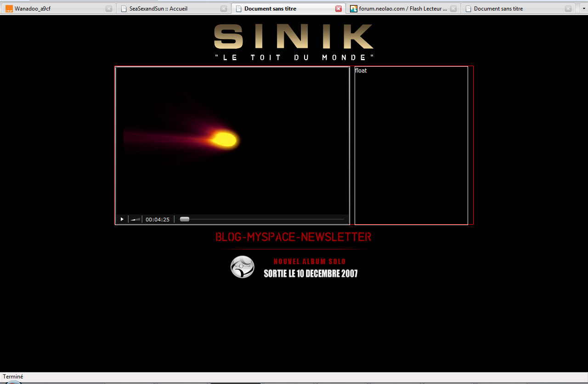
Task: Close the forum.neolao.com tab
Action: click(453, 9)
